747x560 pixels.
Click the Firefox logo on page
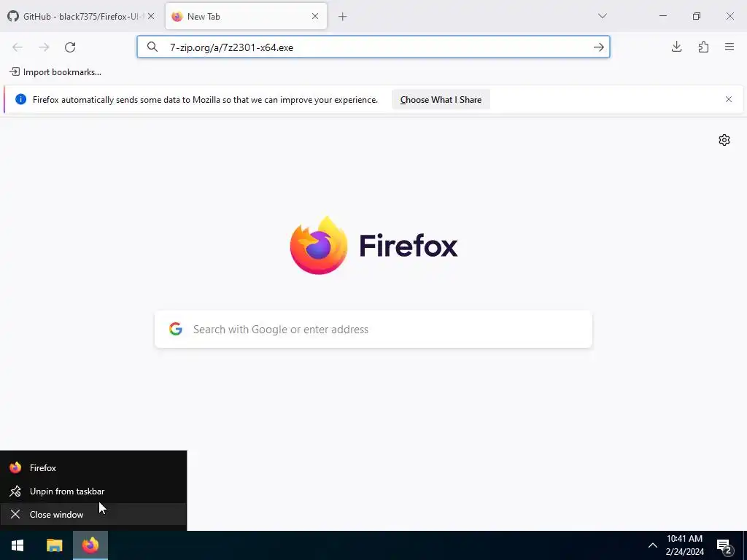tap(319, 245)
